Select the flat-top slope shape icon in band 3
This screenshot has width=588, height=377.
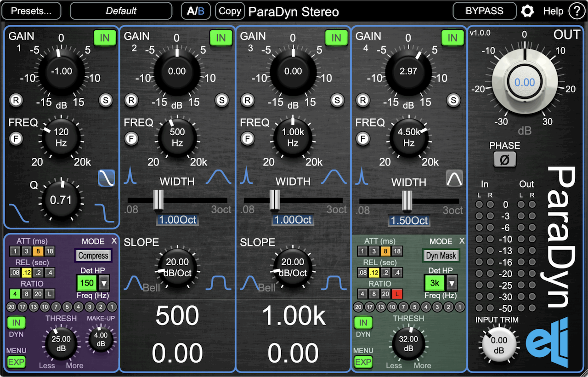pyautogui.click(x=335, y=283)
